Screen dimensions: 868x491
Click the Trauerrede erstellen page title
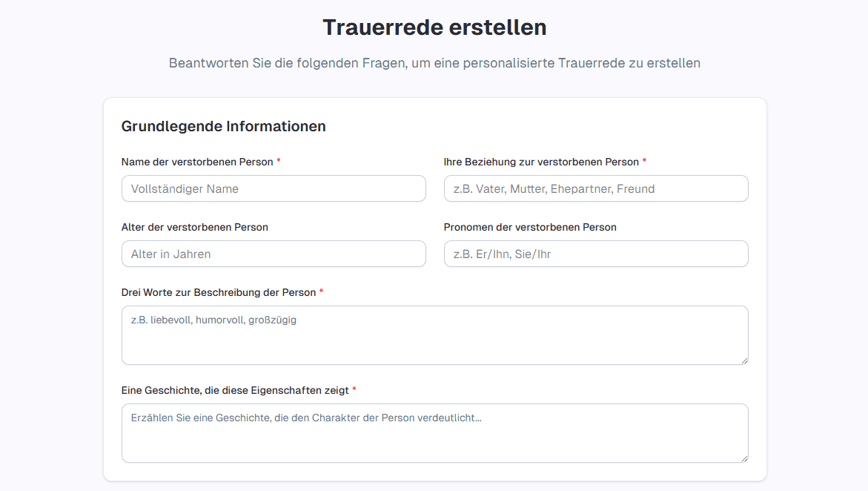(x=434, y=27)
